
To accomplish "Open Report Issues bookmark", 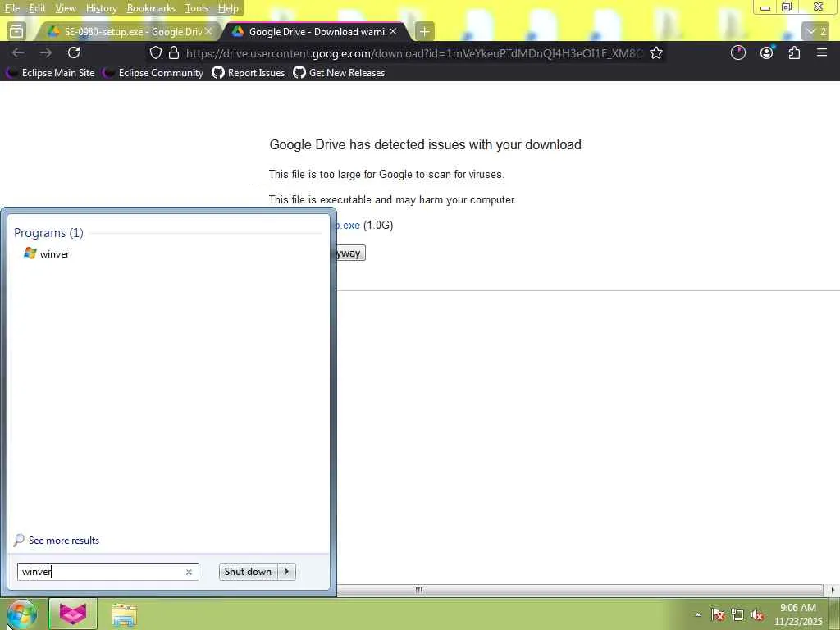I will [249, 72].
